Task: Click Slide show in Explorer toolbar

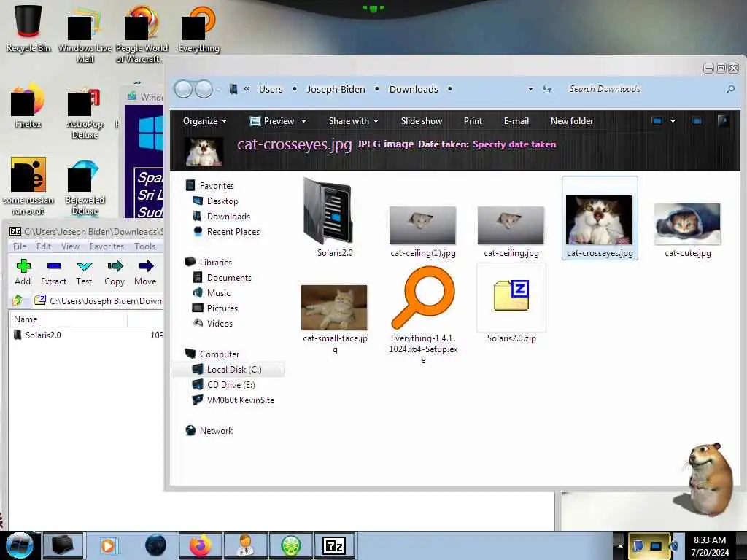Action: pyautogui.click(x=422, y=121)
